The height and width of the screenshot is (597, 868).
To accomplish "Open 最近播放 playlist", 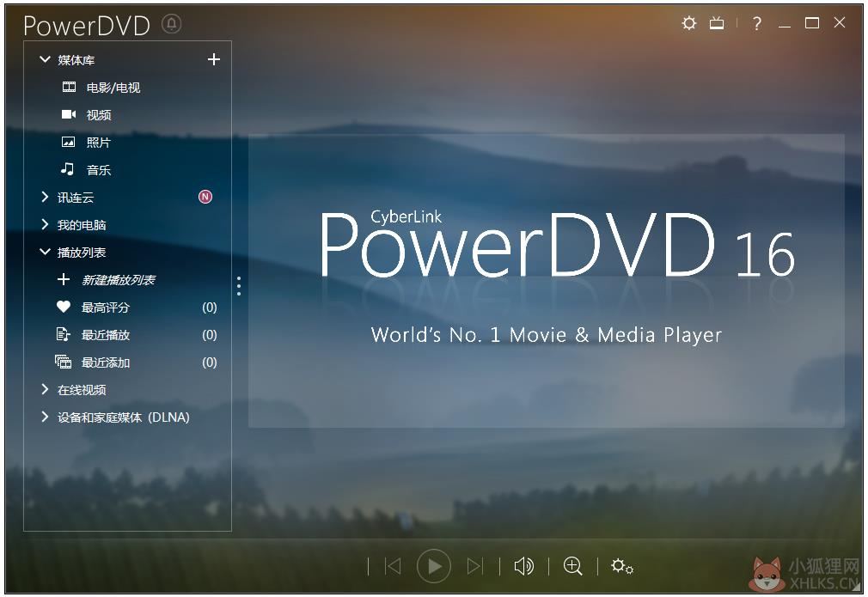I will point(106,335).
